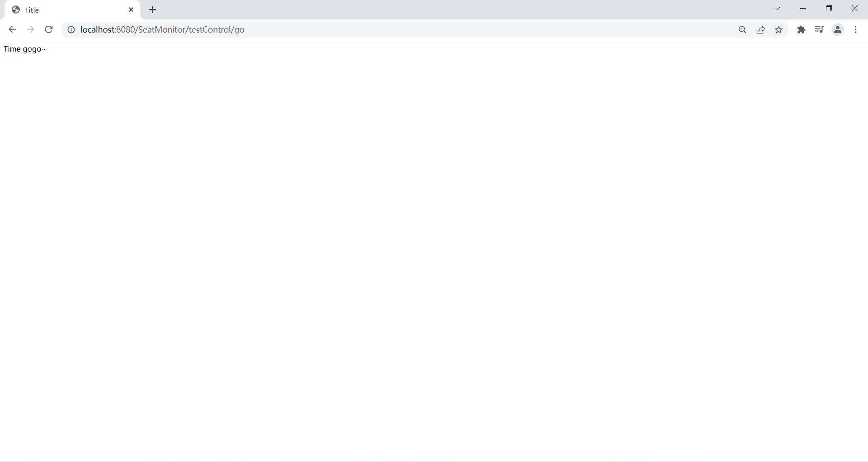Viewport: 868px width, 462px height.
Task: Open Chrome three-dot menu
Action: coord(856,29)
